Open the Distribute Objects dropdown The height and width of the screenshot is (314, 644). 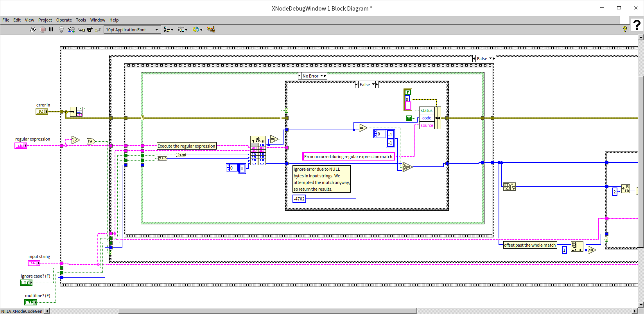pos(183,29)
